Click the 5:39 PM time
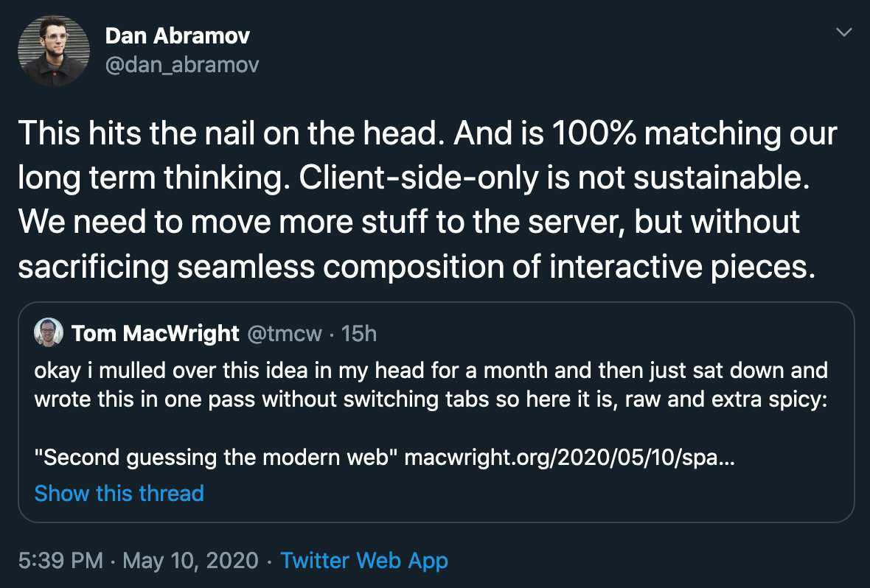This screenshot has height=588, width=870. click(x=60, y=561)
